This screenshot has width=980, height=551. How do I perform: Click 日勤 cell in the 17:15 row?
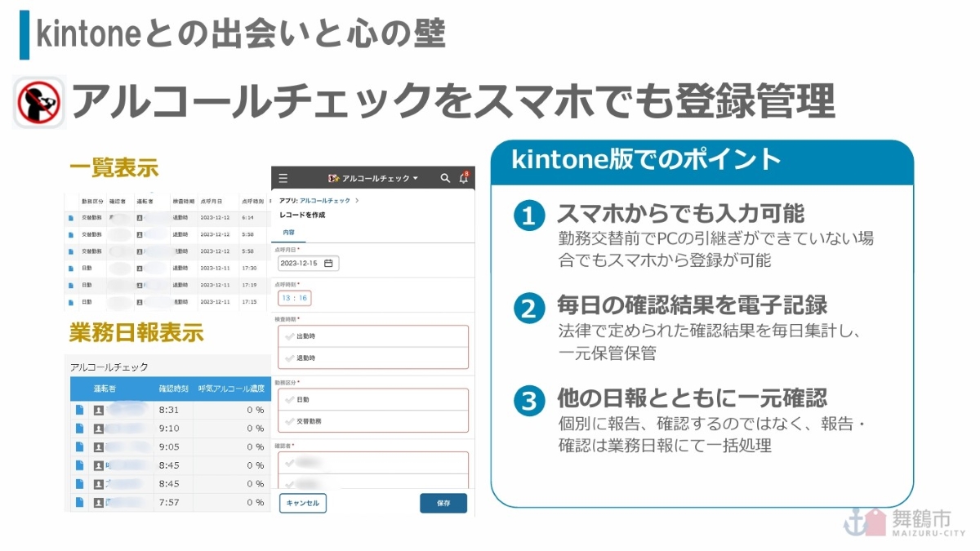point(87,302)
